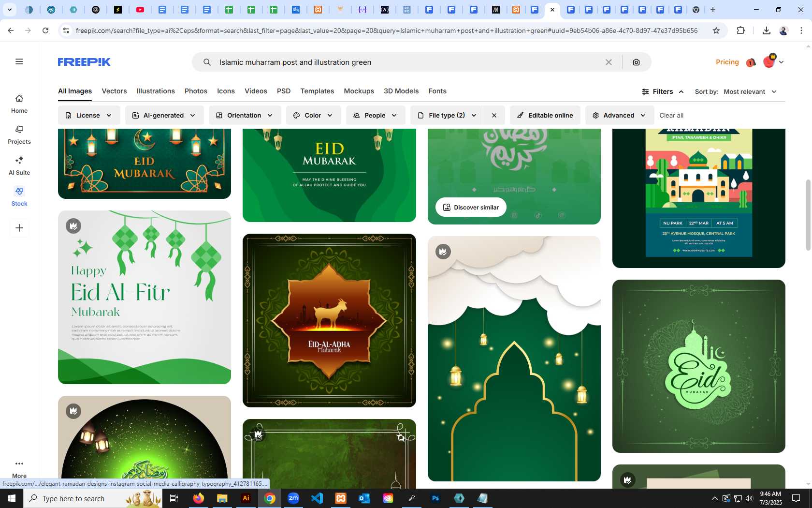The height and width of the screenshot is (508, 812).
Task: Open Pricing page
Action: point(727,62)
